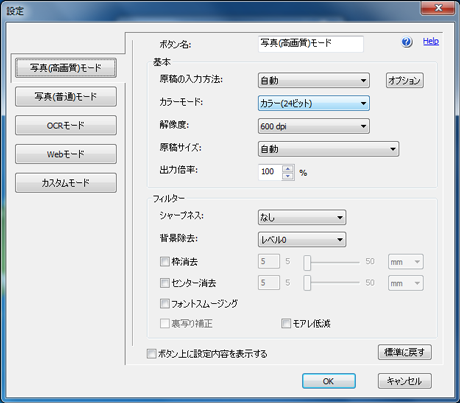Enable the センター消去 checkbox

coord(165,283)
